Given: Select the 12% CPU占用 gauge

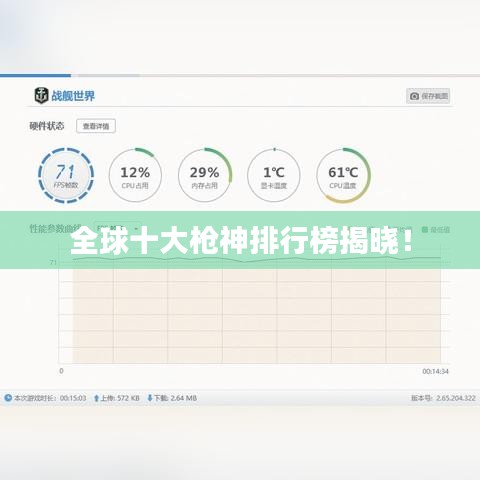Looking at the screenshot, I should point(135,175).
